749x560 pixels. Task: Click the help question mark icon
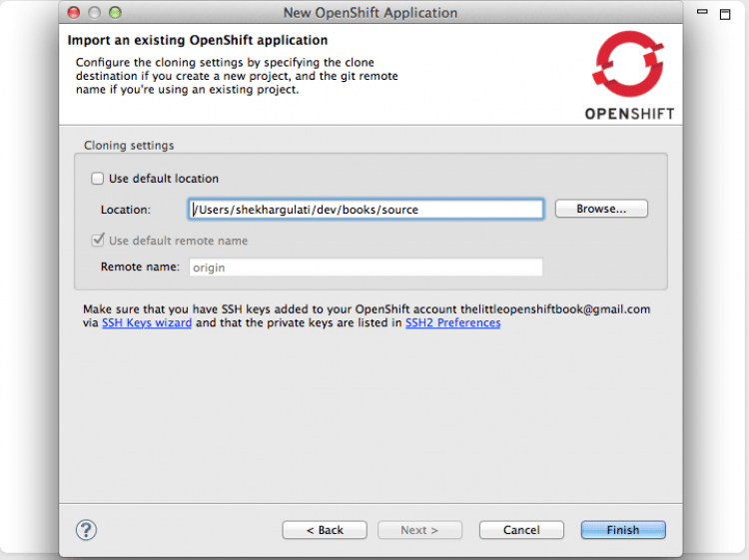tap(86, 530)
